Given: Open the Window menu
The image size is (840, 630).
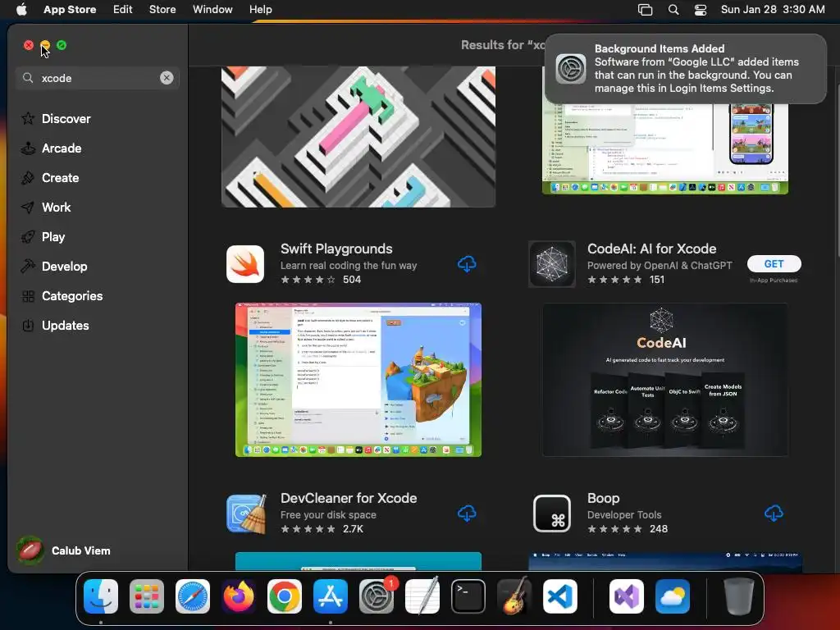Looking at the screenshot, I should pos(212,9).
